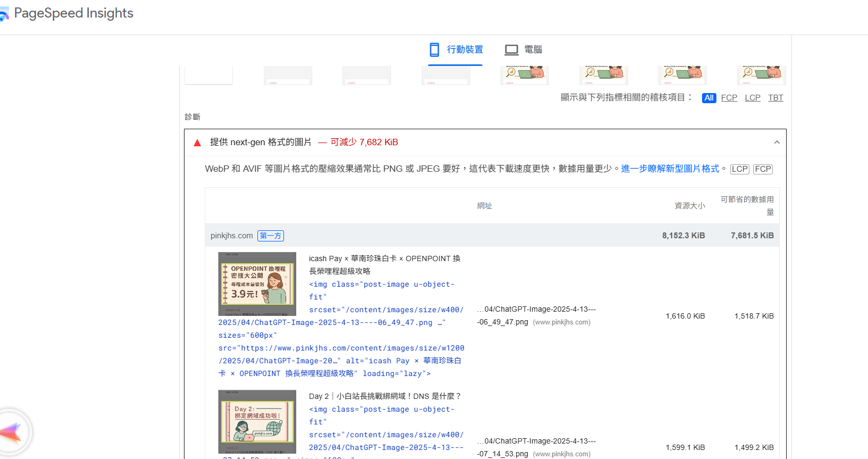Click the icash Pay × 華南珍珠白卡 title text
Screen dimensions: 868x459
coord(385,265)
